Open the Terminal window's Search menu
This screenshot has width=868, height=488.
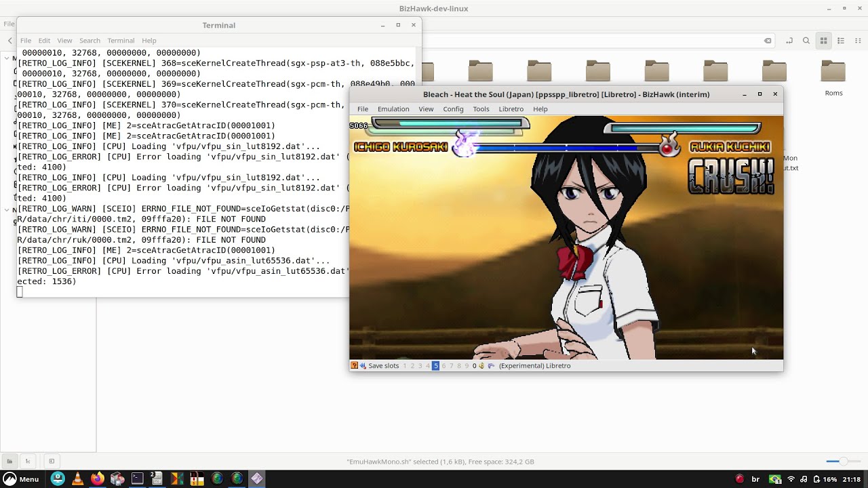coord(90,41)
